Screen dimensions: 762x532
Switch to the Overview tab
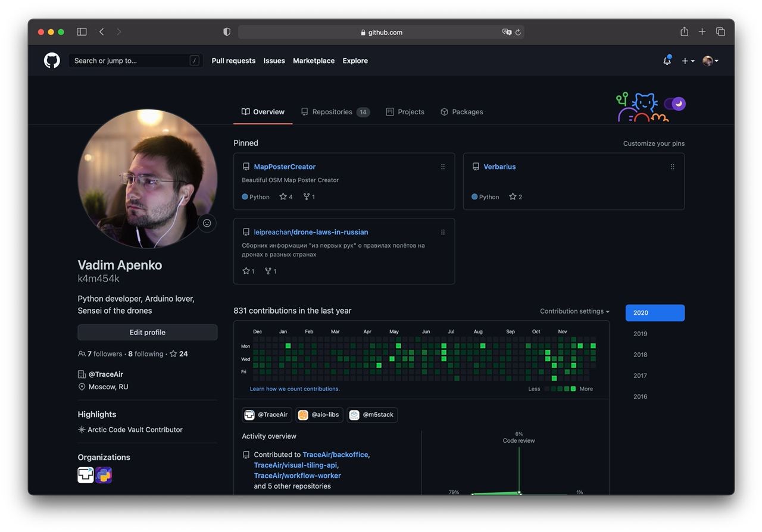coord(263,112)
